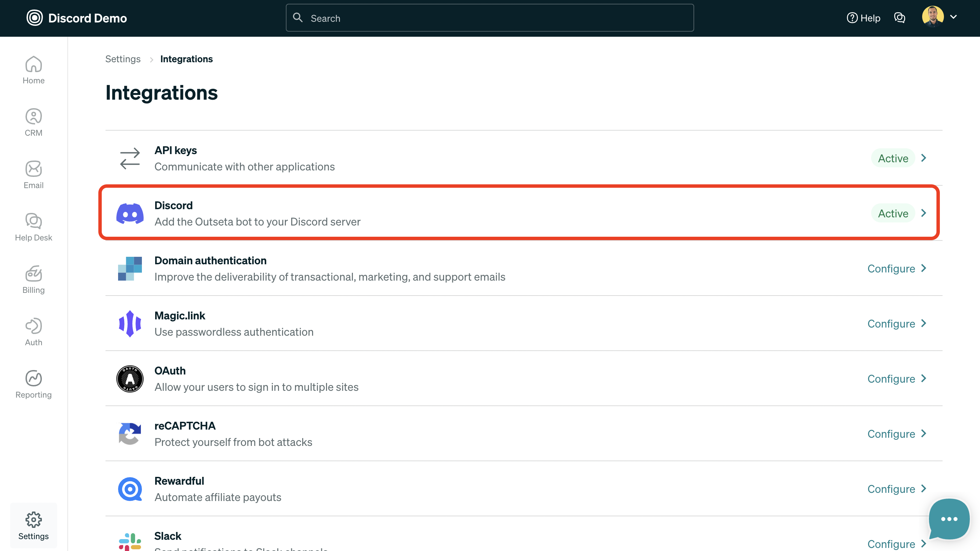Screen dimensions: 980x551
Task: Configure Domain authentication
Action: tap(896, 268)
